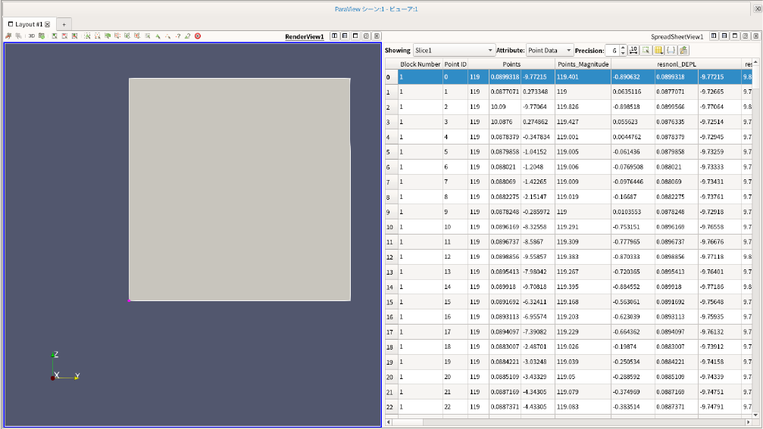Select row header 5 in spreadsheet
Image resolution: width=763 pixels, height=429 pixels.
(x=391, y=152)
